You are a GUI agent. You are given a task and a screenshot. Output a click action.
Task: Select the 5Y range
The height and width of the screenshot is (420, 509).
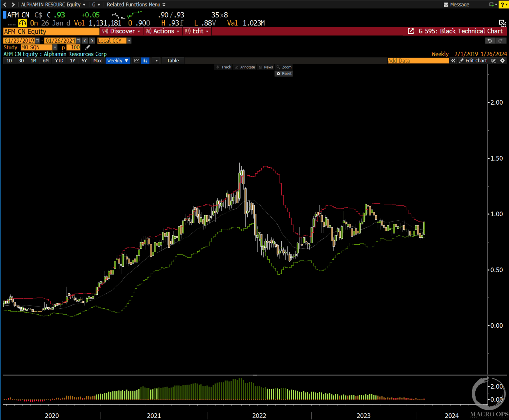84,61
